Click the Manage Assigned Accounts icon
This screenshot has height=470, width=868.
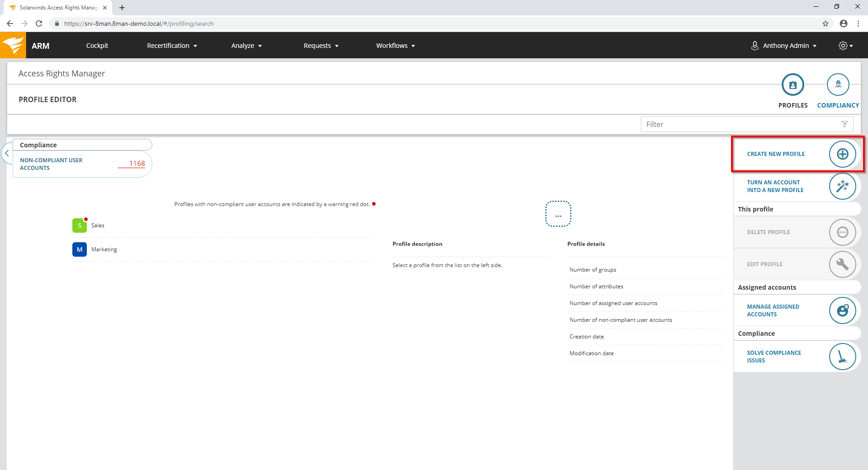(x=842, y=310)
